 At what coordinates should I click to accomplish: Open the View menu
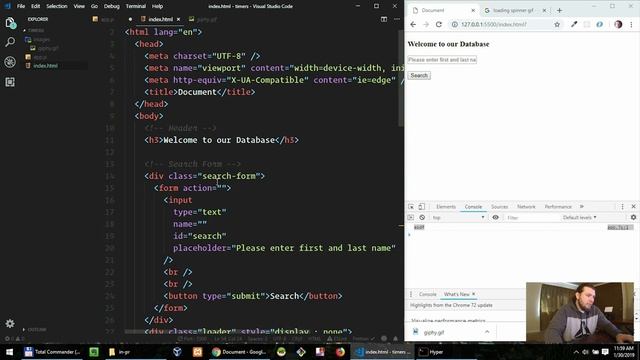pyautogui.click(x=79, y=6)
